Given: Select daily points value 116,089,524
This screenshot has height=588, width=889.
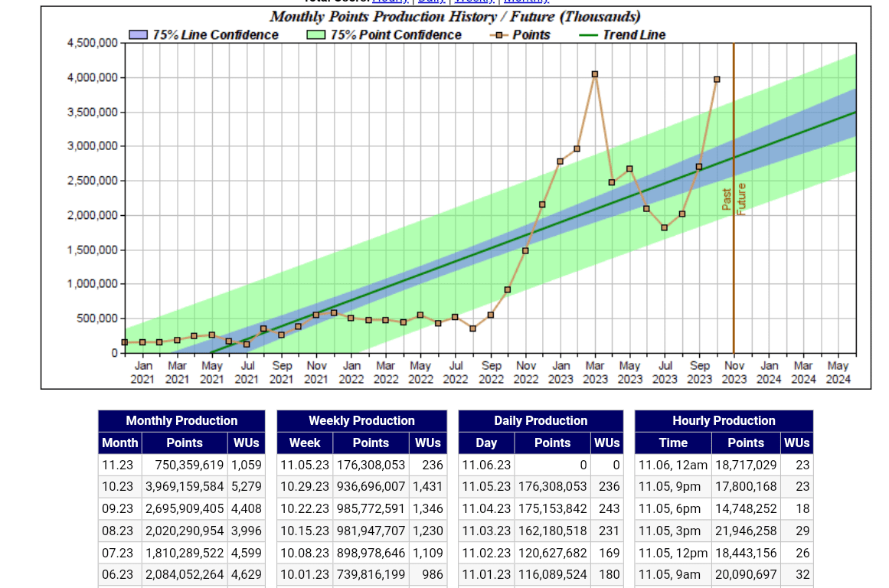Looking at the screenshot, I should point(553,574).
